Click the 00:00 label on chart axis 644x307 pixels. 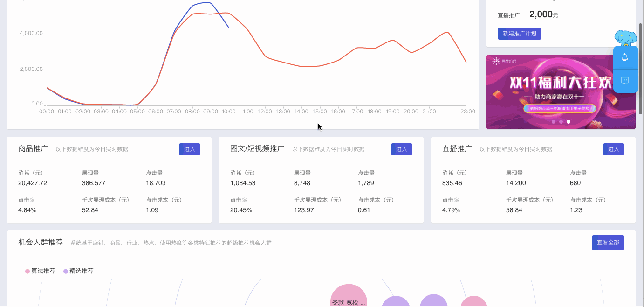click(x=47, y=112)
